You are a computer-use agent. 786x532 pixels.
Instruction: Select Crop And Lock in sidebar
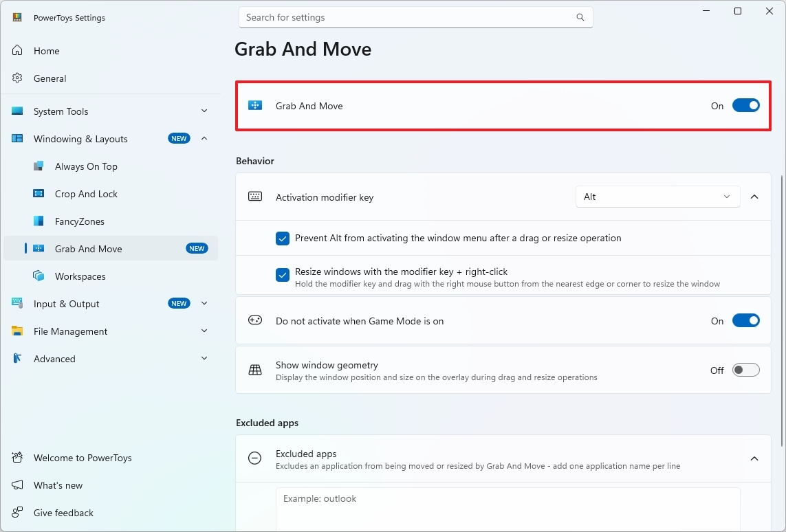[x=111, y=194]
